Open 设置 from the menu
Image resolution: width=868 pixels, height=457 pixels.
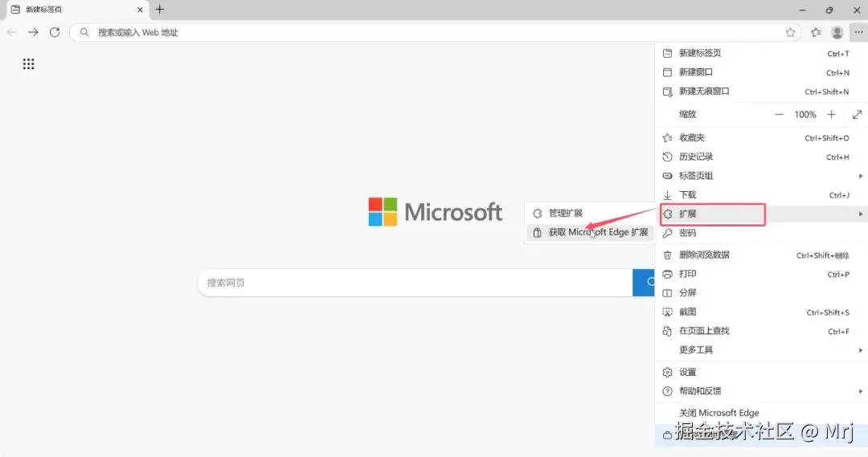(761, 373)
